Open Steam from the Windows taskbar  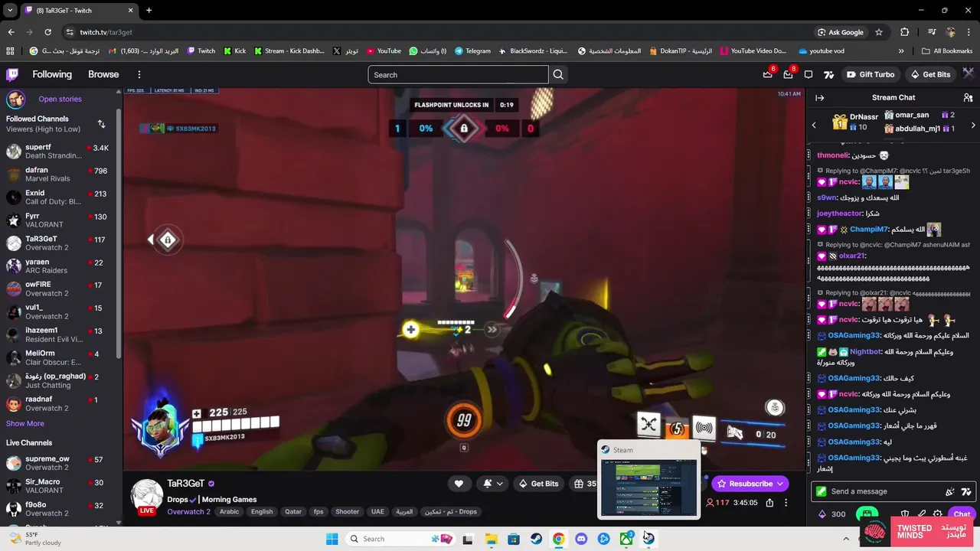click(x=537, y=539)
